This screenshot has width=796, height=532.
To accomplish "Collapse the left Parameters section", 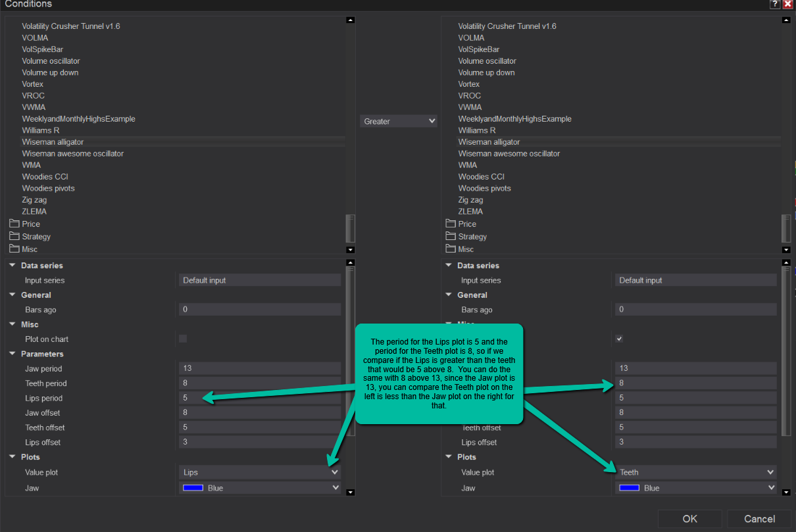I will 12,354.
